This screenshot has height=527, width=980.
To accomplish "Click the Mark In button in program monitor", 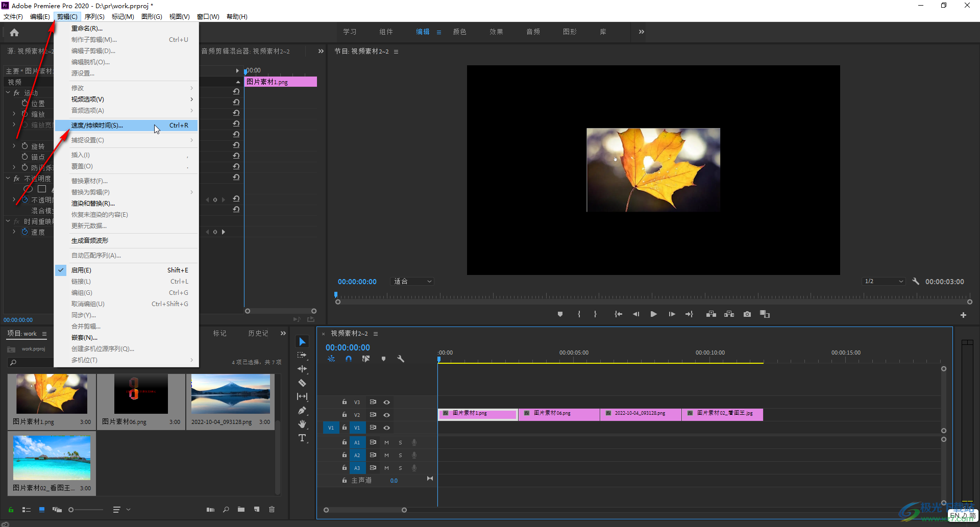I will (x=579, y=314).
